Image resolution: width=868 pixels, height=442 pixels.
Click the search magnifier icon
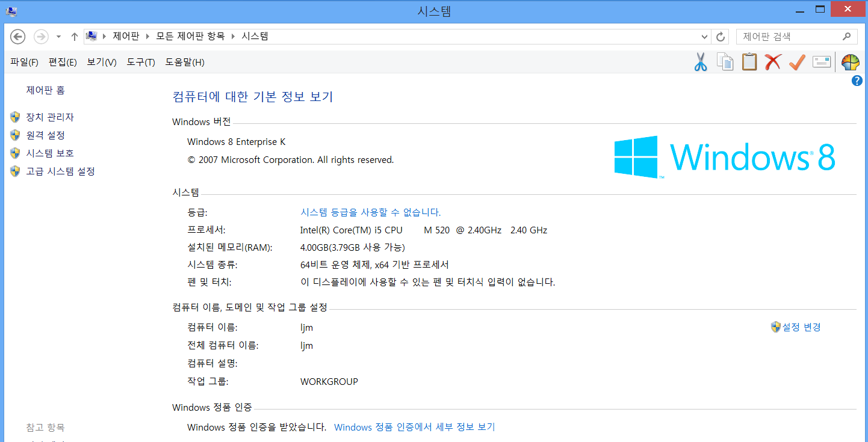[846, 36]
